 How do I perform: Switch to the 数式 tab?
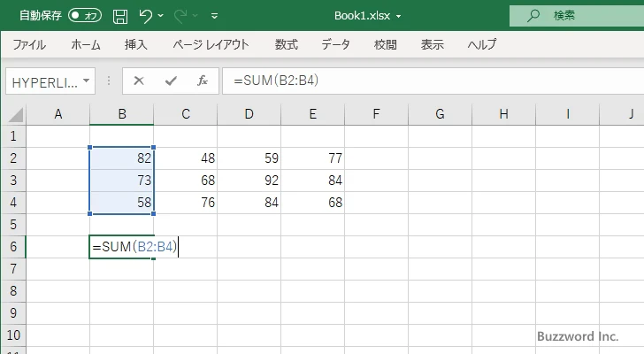(x=287, y=44)
